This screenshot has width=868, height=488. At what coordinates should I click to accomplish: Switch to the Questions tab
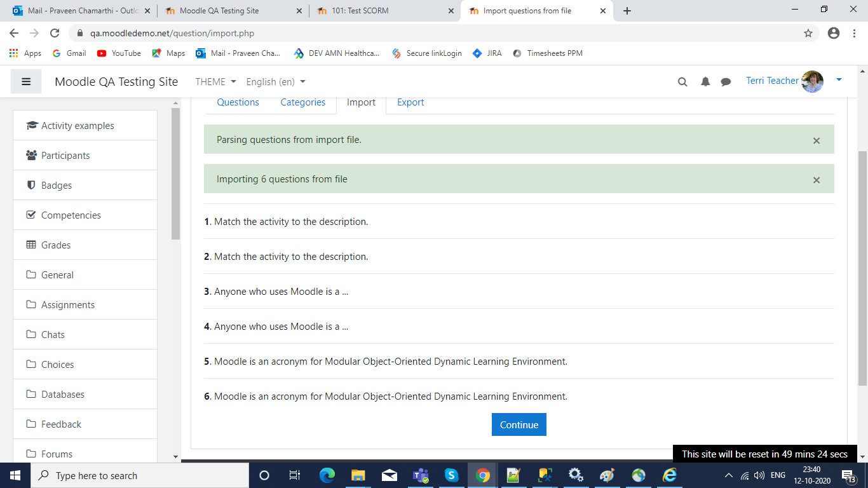coord(238,102)
